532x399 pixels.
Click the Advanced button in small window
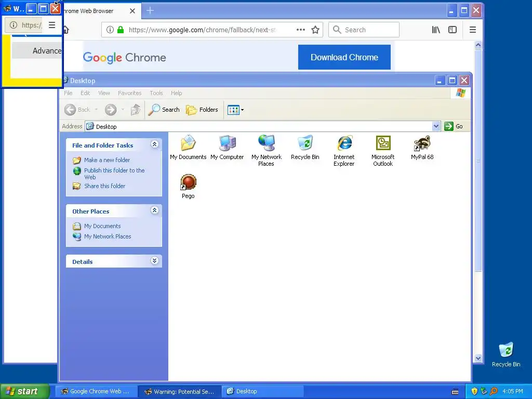click(x=37, y=51)
